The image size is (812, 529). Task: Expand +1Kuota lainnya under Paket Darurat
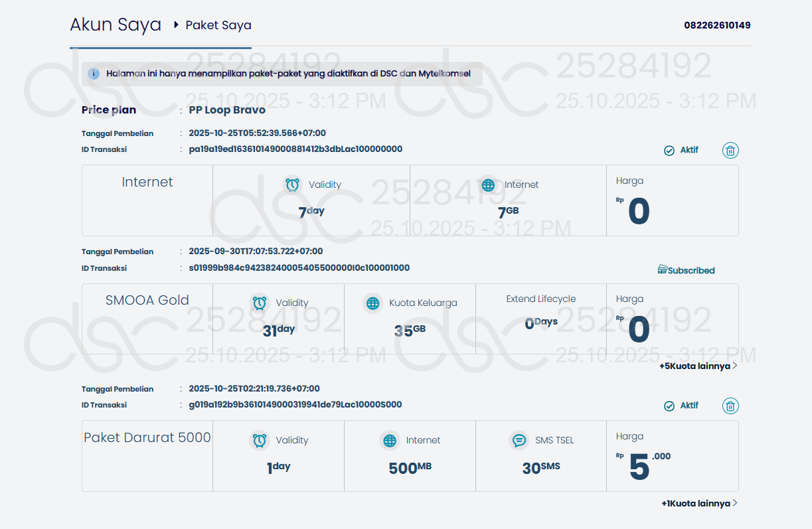pyautogui.click(x=699, y=503)
